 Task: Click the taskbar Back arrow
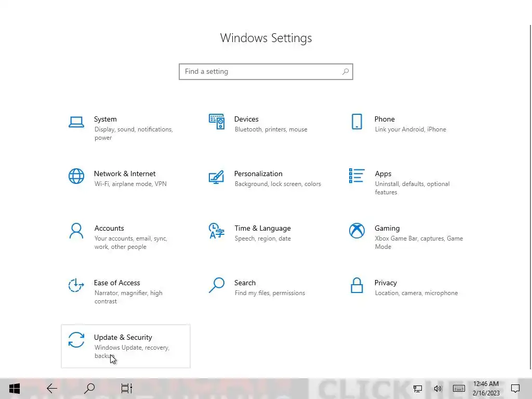click(52, 389)
